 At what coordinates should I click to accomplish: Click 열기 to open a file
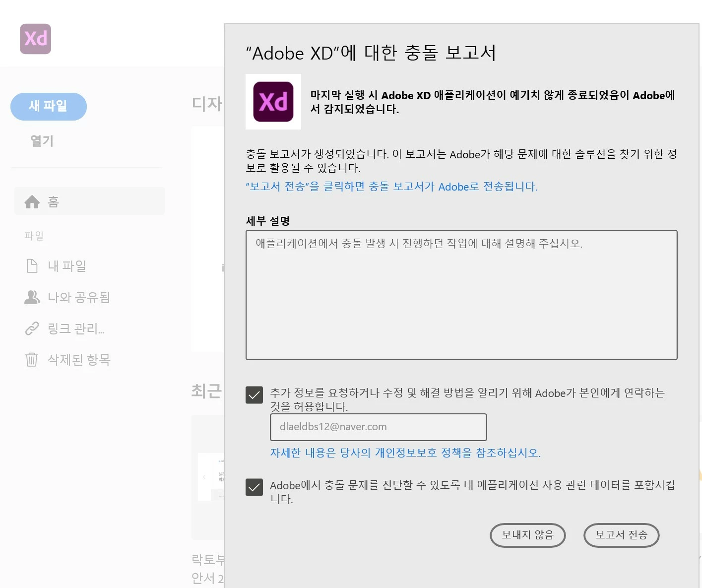[42, 141]
